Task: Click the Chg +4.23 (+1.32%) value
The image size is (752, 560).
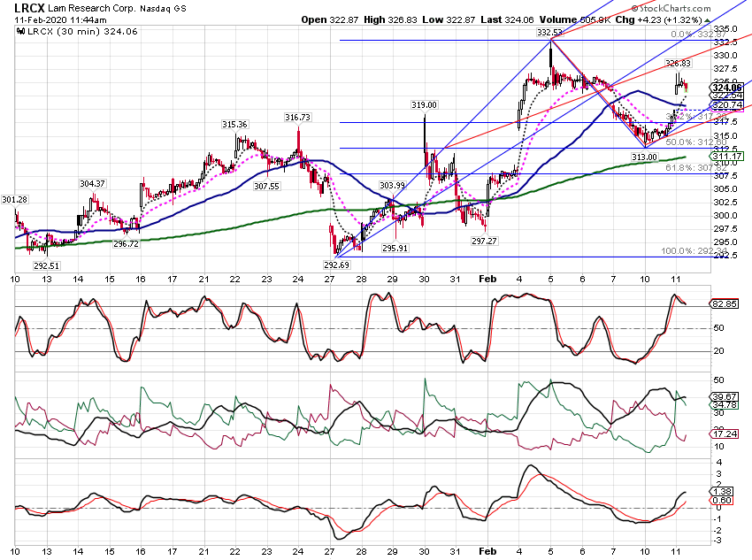Action: 658,19
